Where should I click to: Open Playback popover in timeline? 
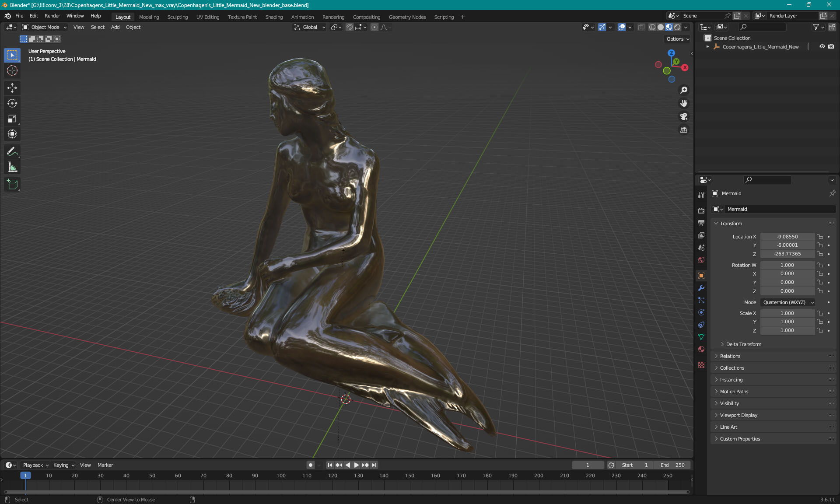pyautogui.click(x=35, y=465)
